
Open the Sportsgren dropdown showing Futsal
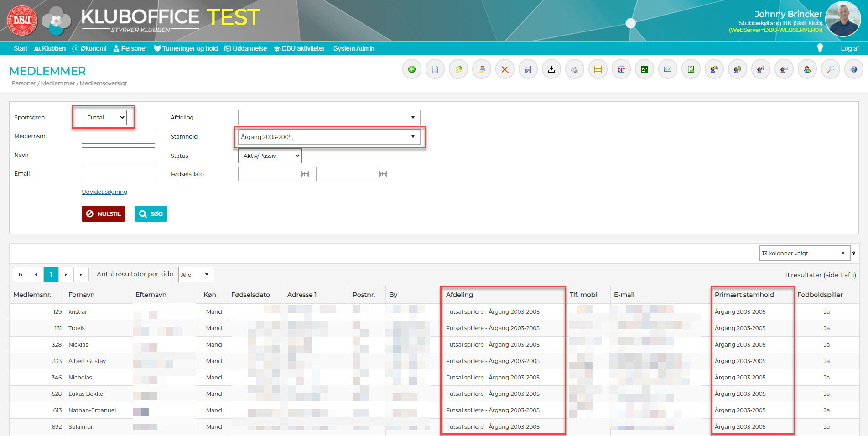(x=104, y=117)
